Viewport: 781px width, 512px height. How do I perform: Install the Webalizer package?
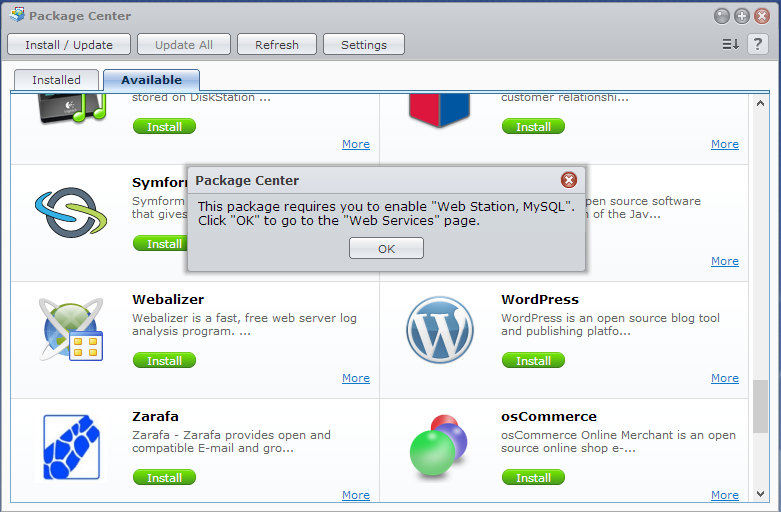[164, 360]
